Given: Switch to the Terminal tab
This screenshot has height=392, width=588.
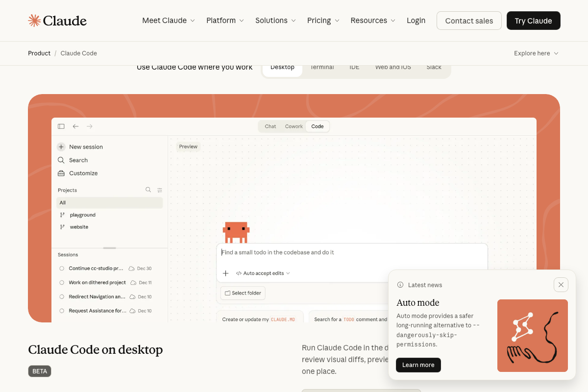Looking at the screenshot, I should (x=322, y=67).
